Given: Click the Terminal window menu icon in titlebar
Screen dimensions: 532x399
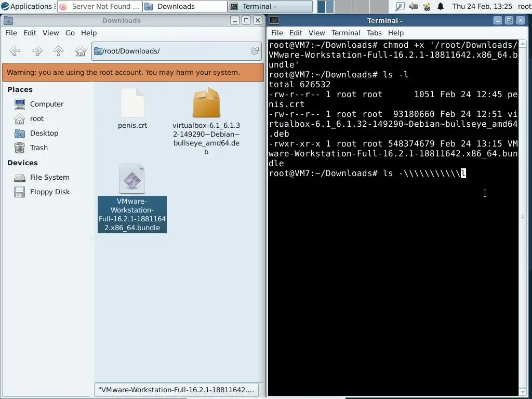Looking at the screenshot, I should click(274, 20).
